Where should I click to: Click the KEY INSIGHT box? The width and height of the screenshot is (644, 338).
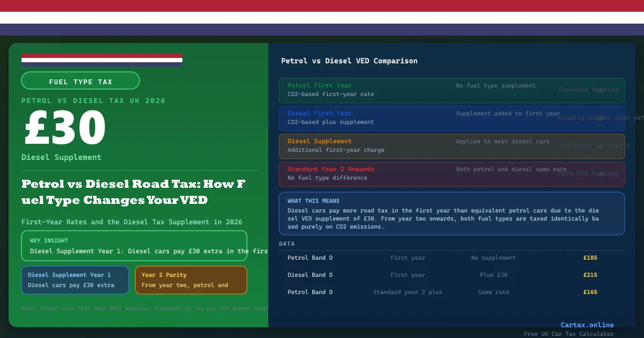click(x=134, y=246)
